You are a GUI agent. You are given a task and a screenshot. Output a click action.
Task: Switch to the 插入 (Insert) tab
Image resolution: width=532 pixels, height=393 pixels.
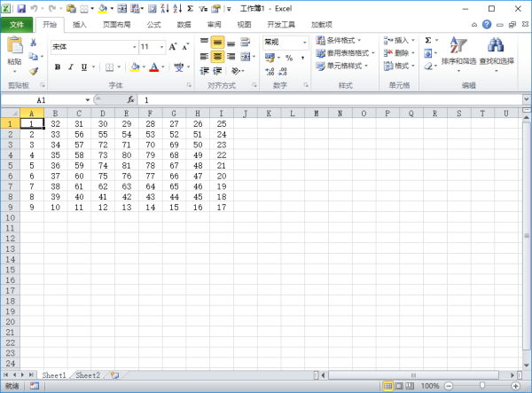pyautogui.click(x=80, y=25)
